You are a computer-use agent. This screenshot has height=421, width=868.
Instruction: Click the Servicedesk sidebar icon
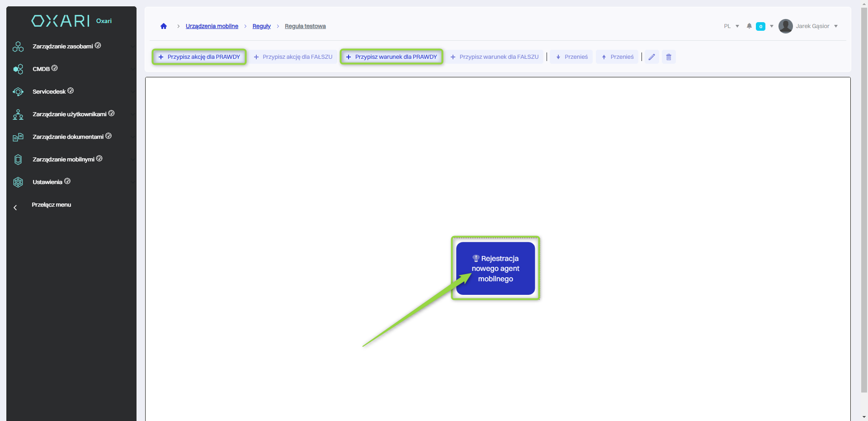(x=18, y=92)
